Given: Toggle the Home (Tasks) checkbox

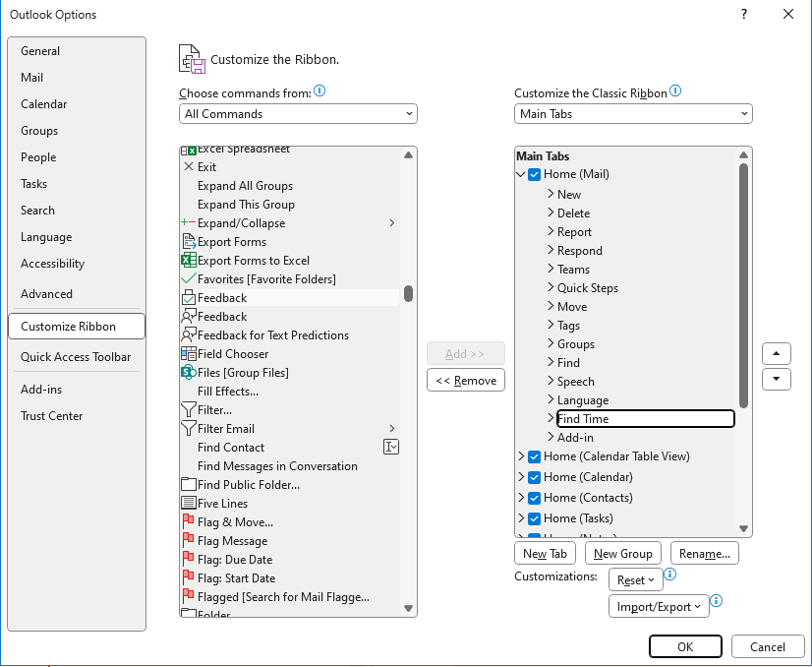Looking at the screenshot, I should (535, 518).
